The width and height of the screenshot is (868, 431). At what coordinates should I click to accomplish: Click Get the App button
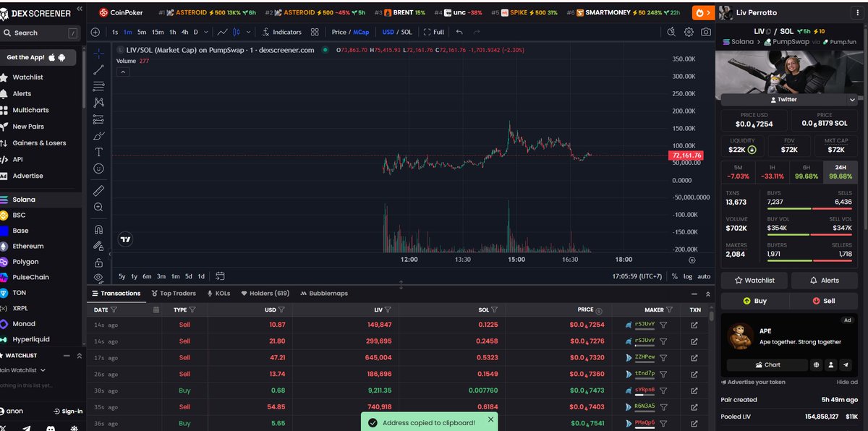pyautogui.click(x=36, y=57)
